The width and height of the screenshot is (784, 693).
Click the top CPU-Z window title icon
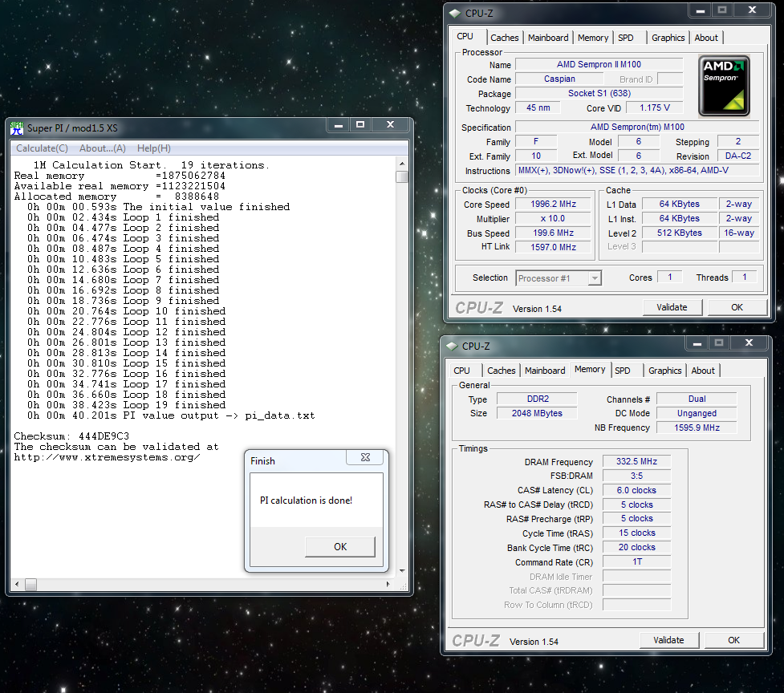pos(455,14)
